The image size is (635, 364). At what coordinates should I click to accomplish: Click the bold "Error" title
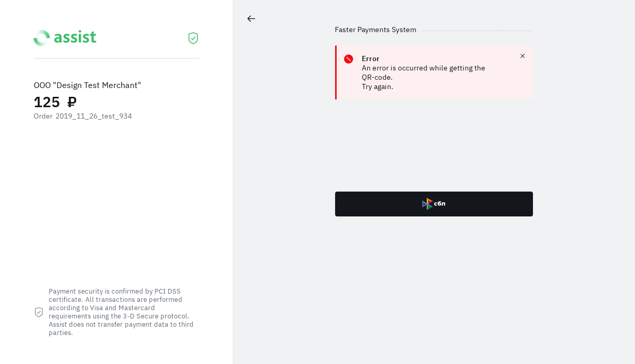pos(371,59)
